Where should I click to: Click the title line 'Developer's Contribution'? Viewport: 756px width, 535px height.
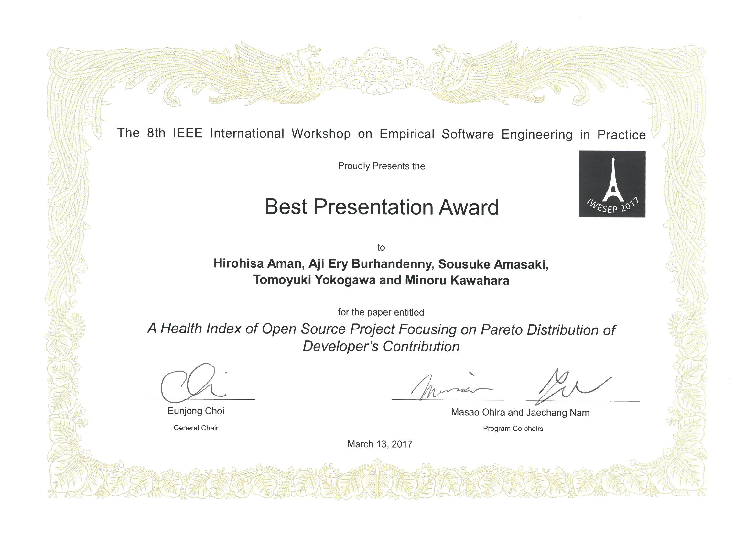pyautogui.click(x=381, y=346)
